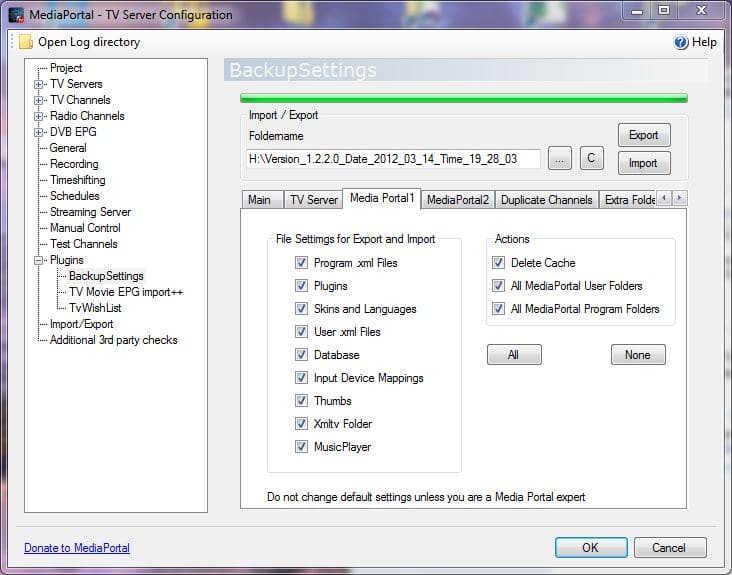
Task: Click the Foldername path input field
Action: (x=393, y=159)
